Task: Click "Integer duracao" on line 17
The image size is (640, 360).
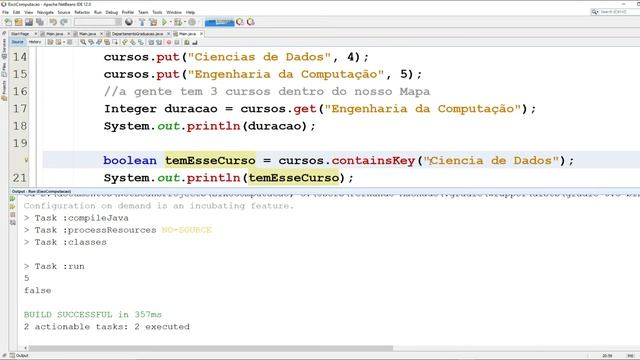Action: click(161, 109)
